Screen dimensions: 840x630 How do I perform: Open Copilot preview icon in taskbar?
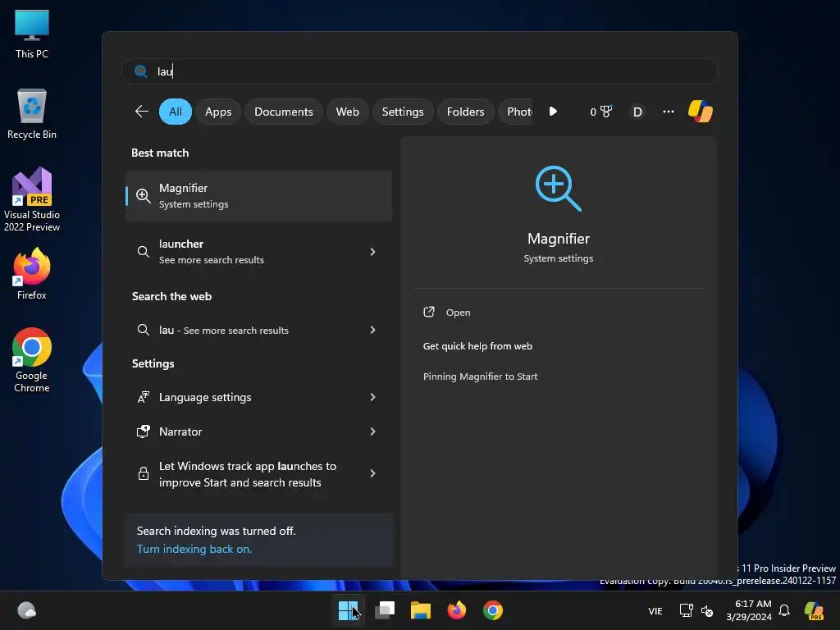coord(815,610)
